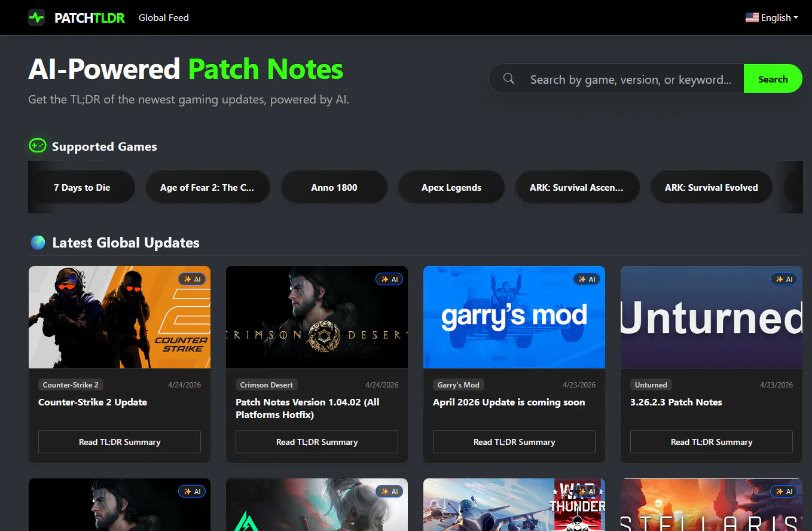The image size is (812, 531).
Task: Read TL;DR Summary for Counter-Strike 2 Update
Action: [120, 442]
